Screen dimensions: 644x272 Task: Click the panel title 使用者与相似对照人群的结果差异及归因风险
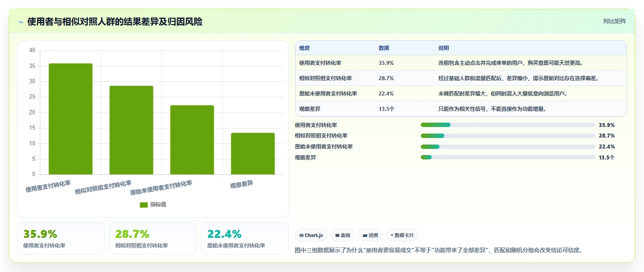coord(115,21)
